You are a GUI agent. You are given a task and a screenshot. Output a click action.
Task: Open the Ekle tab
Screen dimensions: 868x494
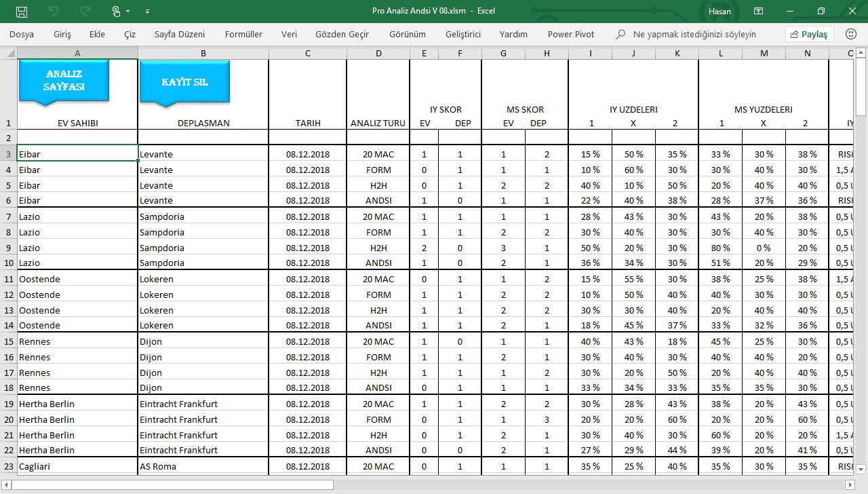(x=97, y=34)
